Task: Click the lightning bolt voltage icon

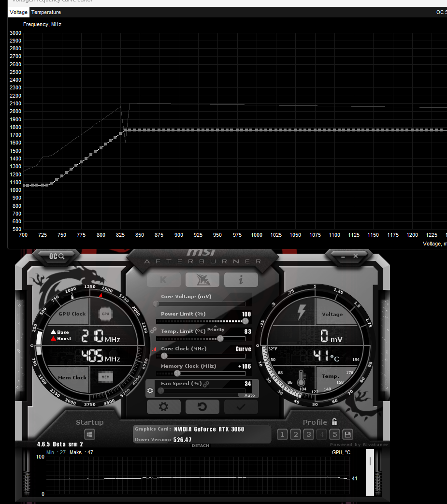Action: point(302,312)
